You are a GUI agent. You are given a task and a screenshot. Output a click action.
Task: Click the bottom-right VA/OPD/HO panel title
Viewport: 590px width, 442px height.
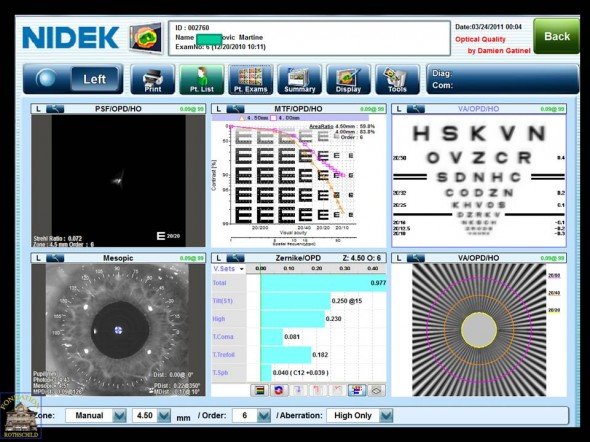pos(479,258)
